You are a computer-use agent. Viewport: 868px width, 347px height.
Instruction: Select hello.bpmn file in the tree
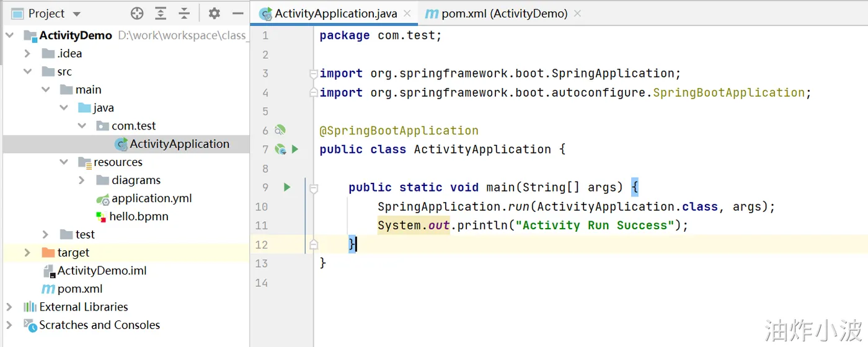coord(138,216)
